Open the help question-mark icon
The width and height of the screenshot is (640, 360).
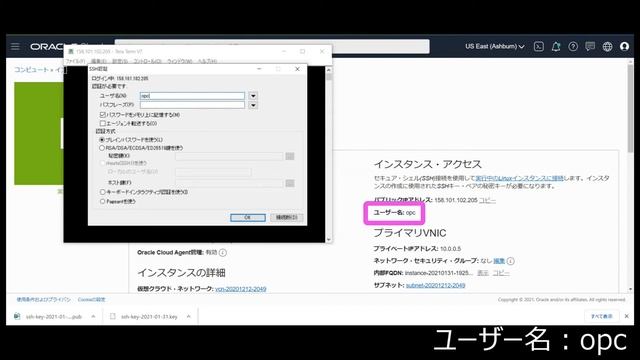pos(573,47)
